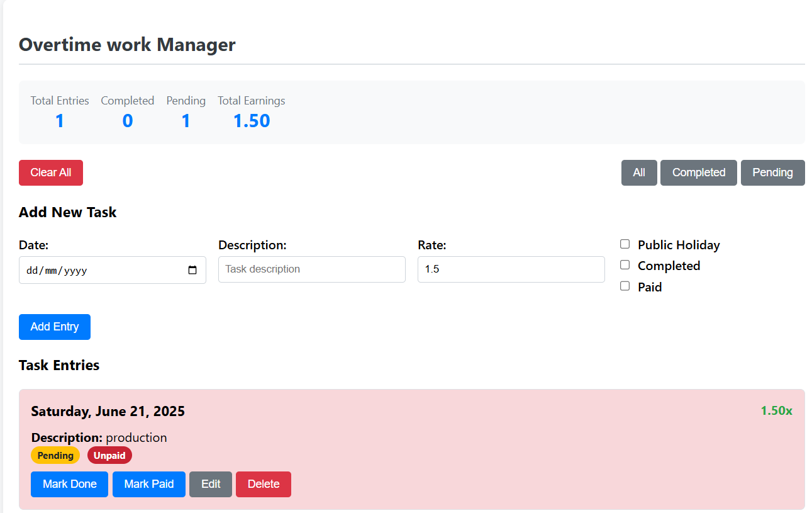Delete the Saturday June 21 entry
Viewport: 812px width, 513px height.
[x=264, y=484]
